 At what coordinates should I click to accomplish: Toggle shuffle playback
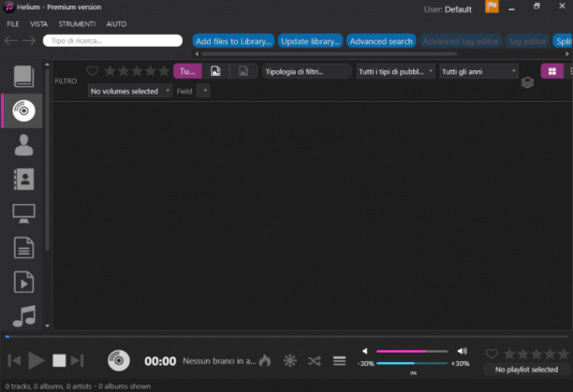click(x=315, y=361)
